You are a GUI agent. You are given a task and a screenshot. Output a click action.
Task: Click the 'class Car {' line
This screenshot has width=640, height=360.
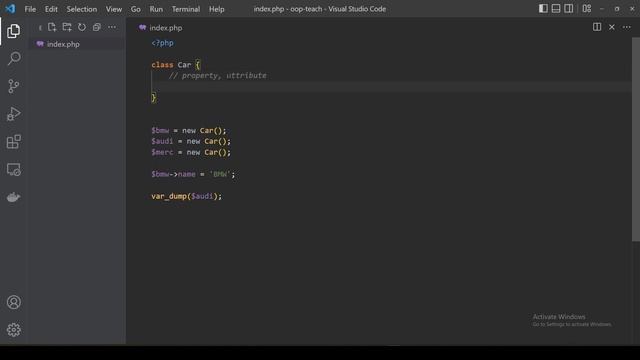point(176,65)
